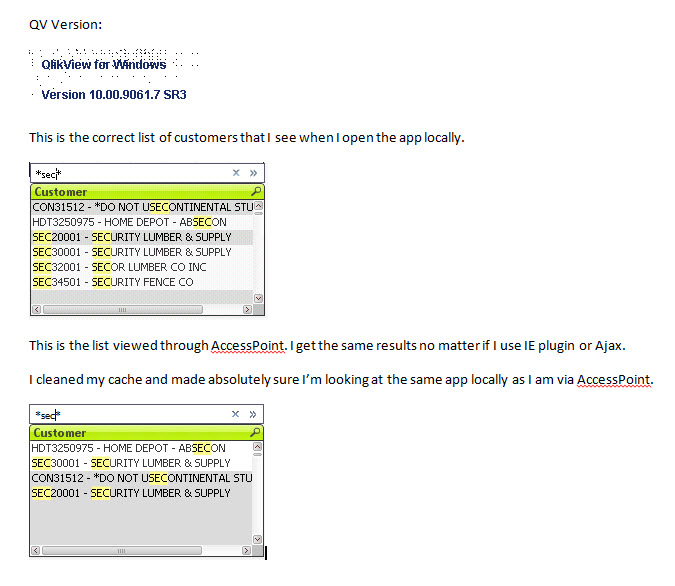Select HDT3250975 HOME DEPOT row in top list
675x586 pixels.
click(x=142, y=222)
